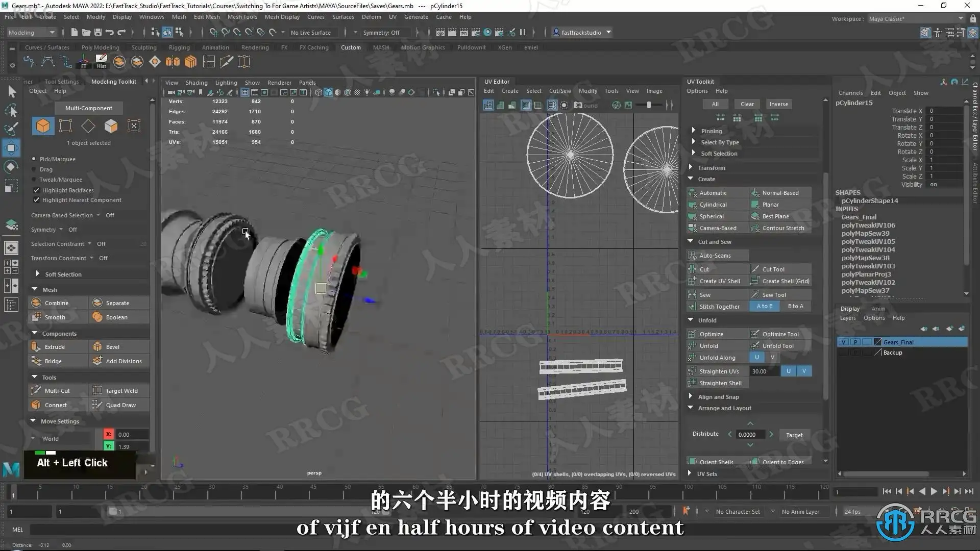Uncheck Highlight Nearest Component
This screenshot has height=551, width=980.
click(36, 200)
